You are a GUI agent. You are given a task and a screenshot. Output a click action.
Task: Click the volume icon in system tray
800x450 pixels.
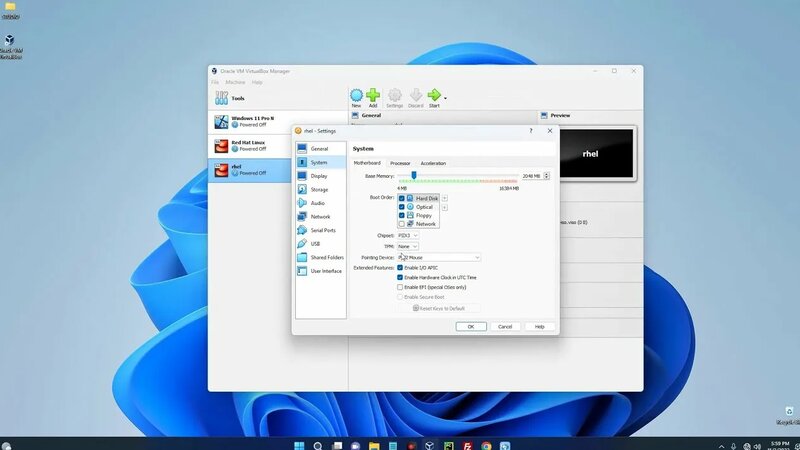pos(757,446)
